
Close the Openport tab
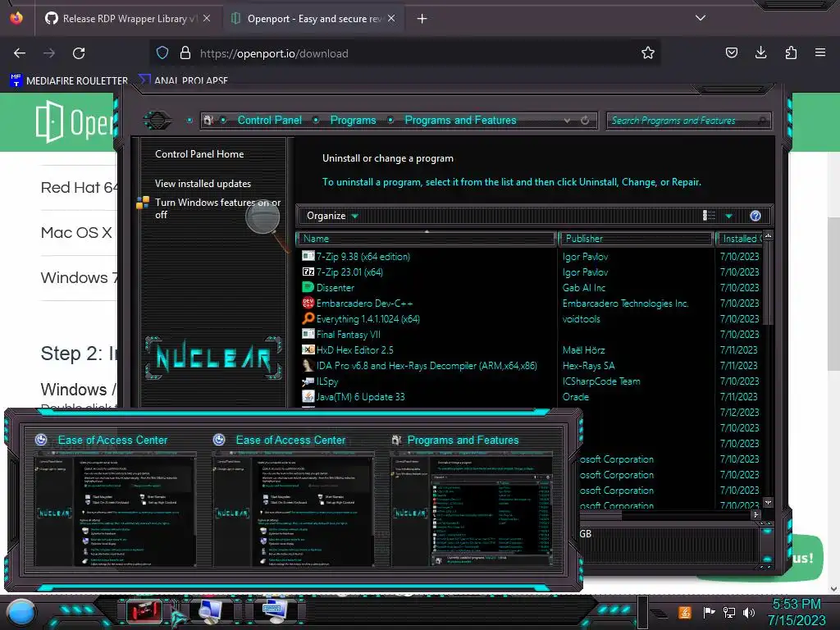(391, 18)
